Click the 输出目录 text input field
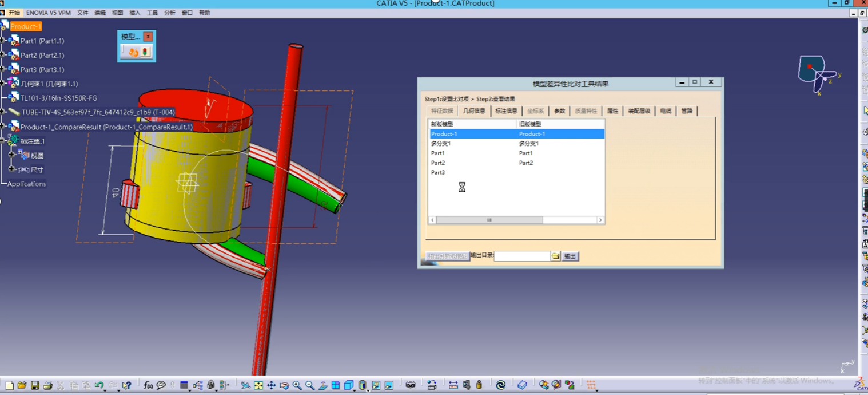This screenshot has height=395, width=868. [x=521, y=256]
